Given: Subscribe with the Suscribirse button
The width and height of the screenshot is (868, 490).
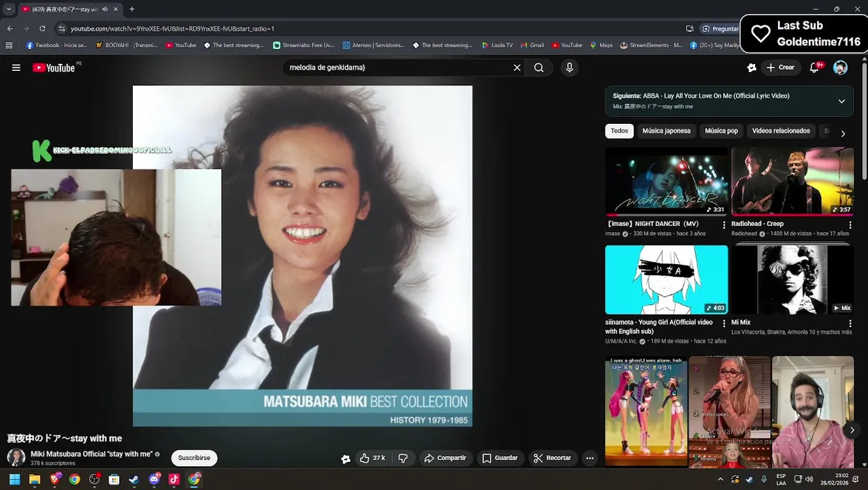Looking at the screenshot, I should (194, 458).
